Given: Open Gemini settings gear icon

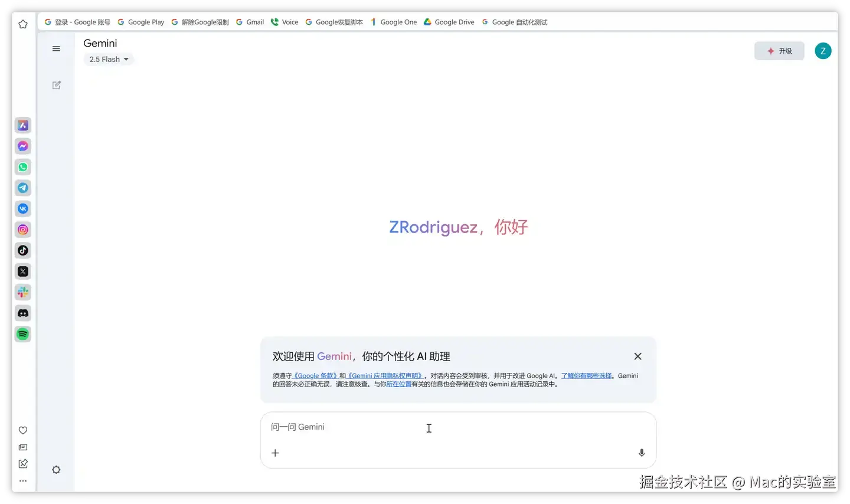Looking at the screenshot, I should [56, 470].
